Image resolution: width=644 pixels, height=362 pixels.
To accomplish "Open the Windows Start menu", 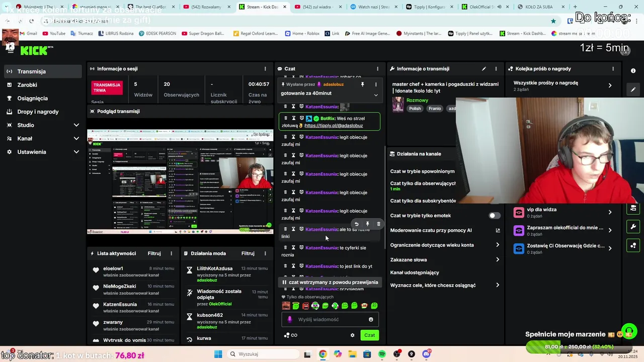I will 218,354.
